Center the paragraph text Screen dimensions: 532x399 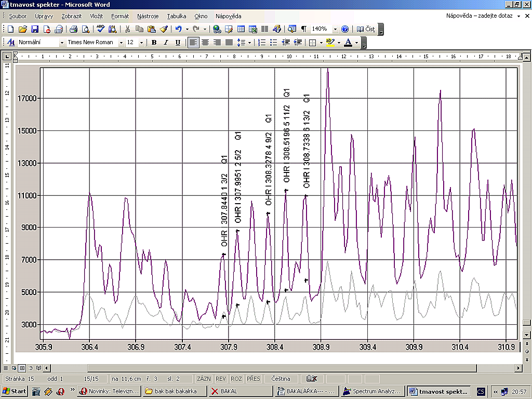tap(205, 43)
